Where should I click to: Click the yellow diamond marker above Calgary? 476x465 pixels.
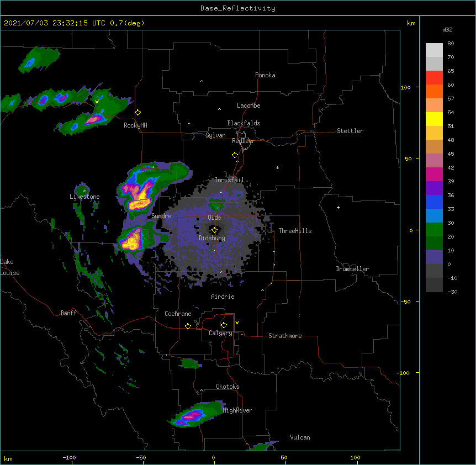(x=224, y=325)
